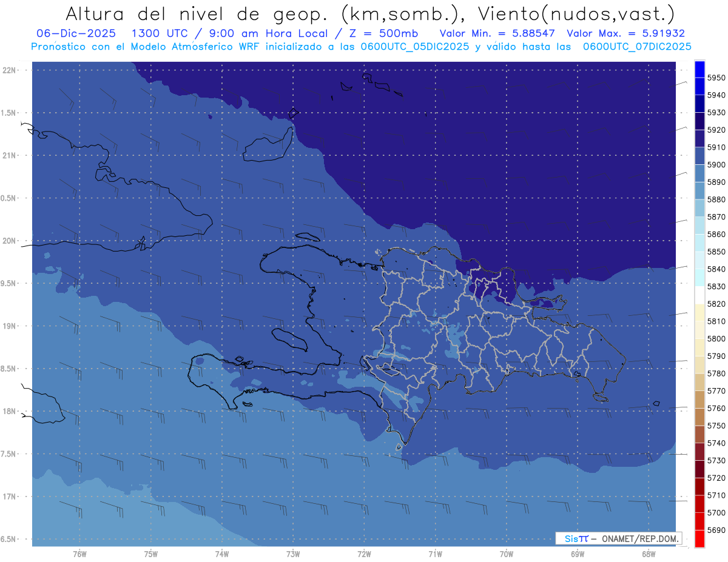Screen dimensions: 728x562
Task: Click the colorbar label '5830'
Action: click(716, 286)
